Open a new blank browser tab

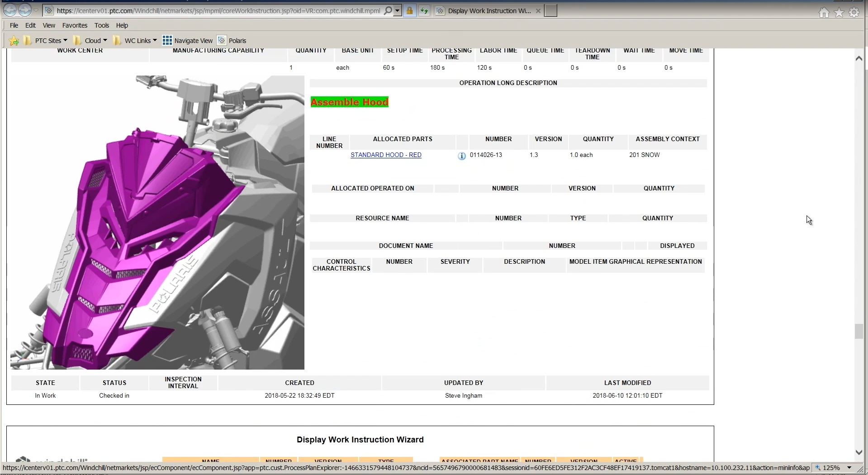click(550, 11)
